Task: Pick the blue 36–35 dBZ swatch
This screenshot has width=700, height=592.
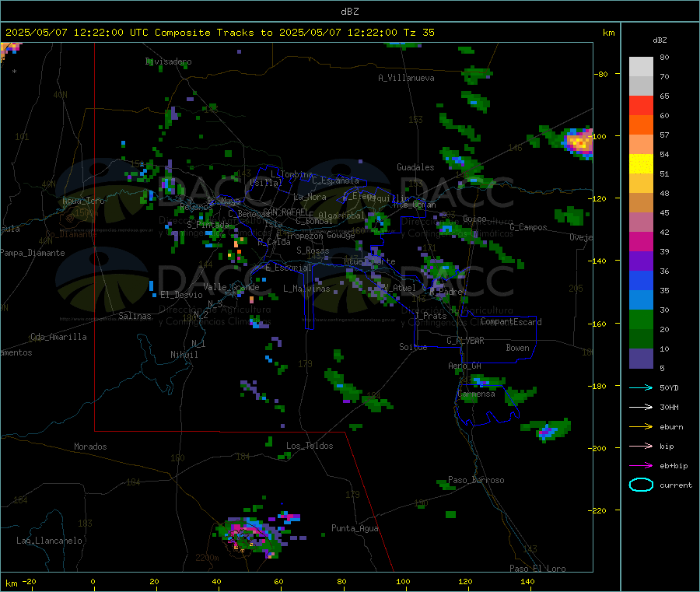Action: pyautogui.click(x=641, y=280)
